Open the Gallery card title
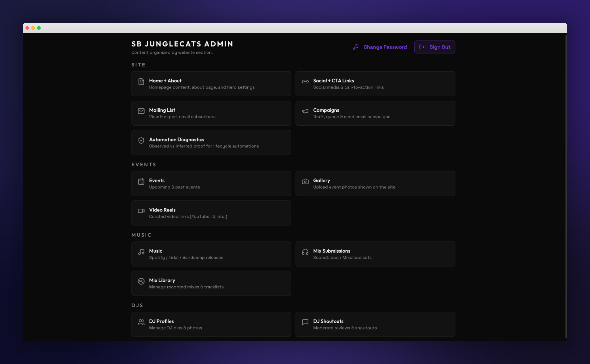This screenshot has width=590, height=364. click(321, 180)
